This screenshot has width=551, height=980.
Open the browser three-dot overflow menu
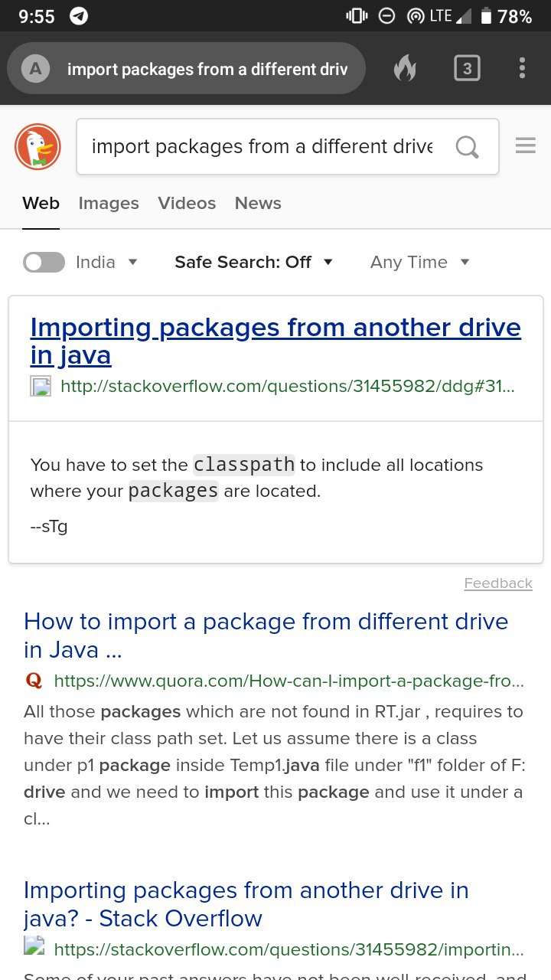coord(522,68)
